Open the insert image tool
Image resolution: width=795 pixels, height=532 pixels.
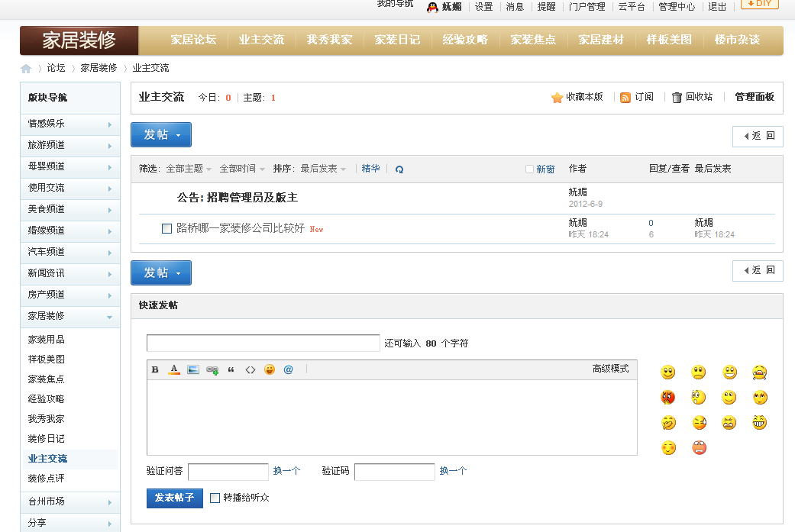coord(192,369)
